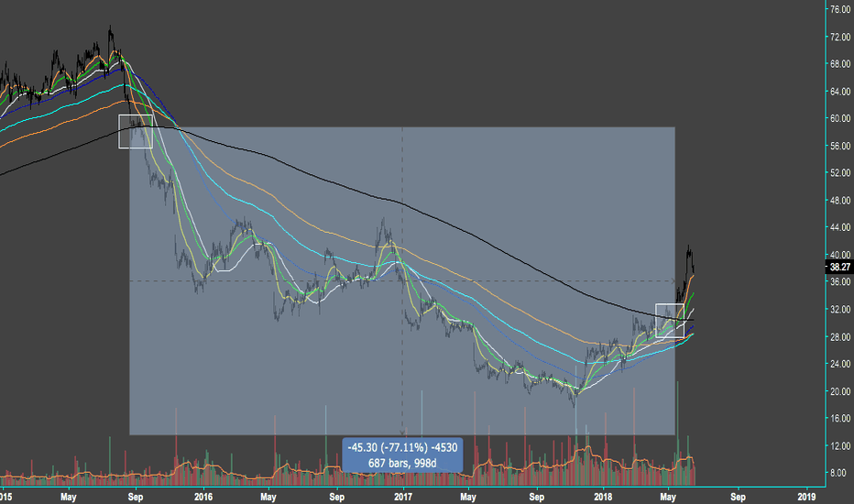Select the 72.00 price axis label
Screen dimensions: 854x504
point(840,37)
